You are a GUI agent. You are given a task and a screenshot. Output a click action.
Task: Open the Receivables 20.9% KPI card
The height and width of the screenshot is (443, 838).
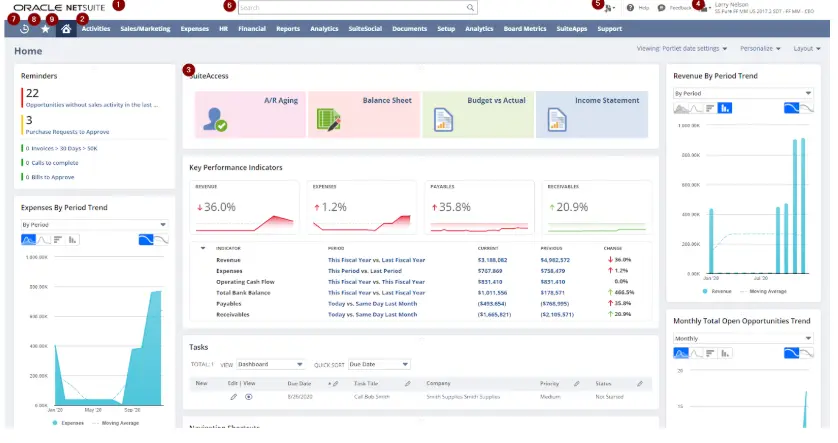point(596,207)
